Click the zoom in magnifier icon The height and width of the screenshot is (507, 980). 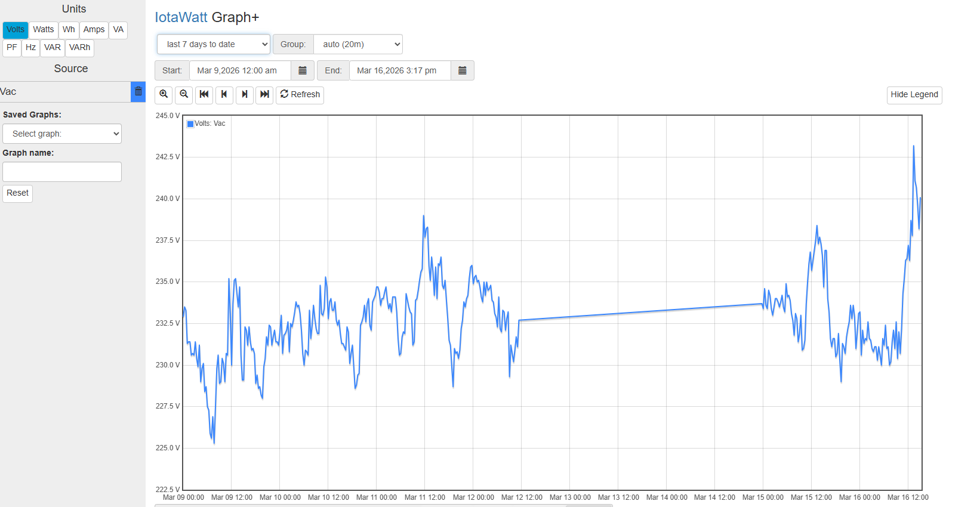(164, 95)
